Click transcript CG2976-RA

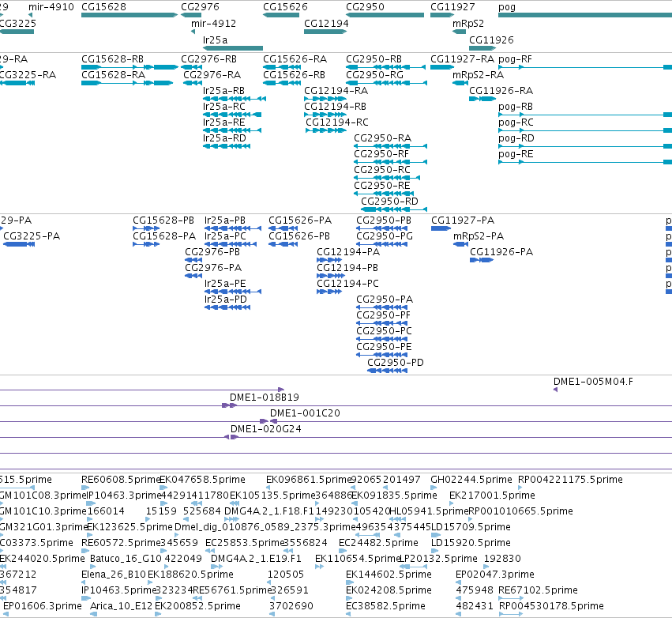(x=193, y=83)
